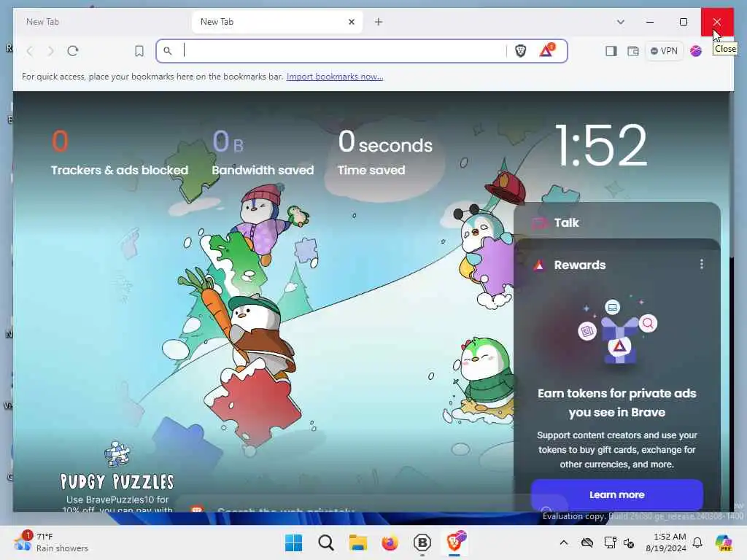This screenshot has height=560, width=747.
Task: Toggle the sidebar panel icon
Action: [611, 51]
